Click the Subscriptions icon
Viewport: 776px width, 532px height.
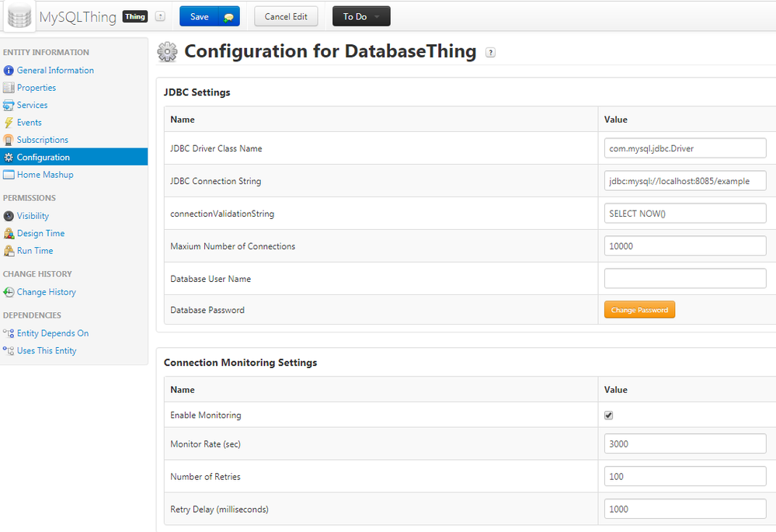(9, 140)
